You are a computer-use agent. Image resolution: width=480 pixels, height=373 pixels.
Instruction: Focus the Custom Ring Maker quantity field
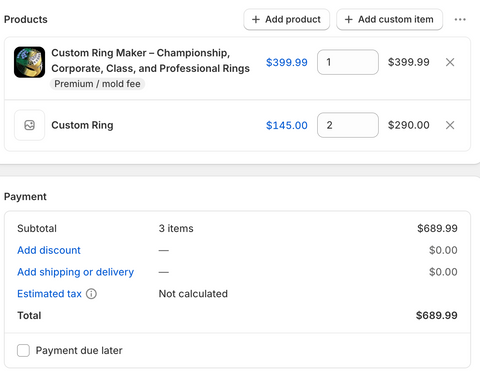point(348,62)
